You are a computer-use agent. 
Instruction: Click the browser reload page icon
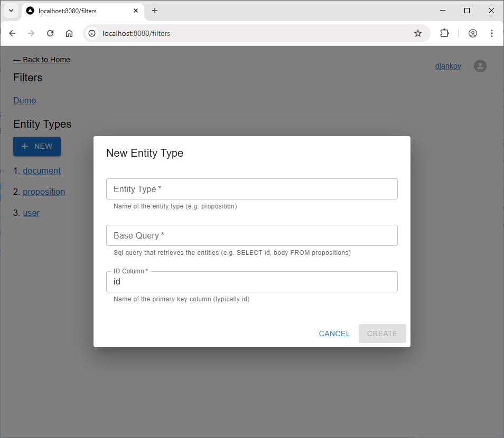tap(50, 33)
